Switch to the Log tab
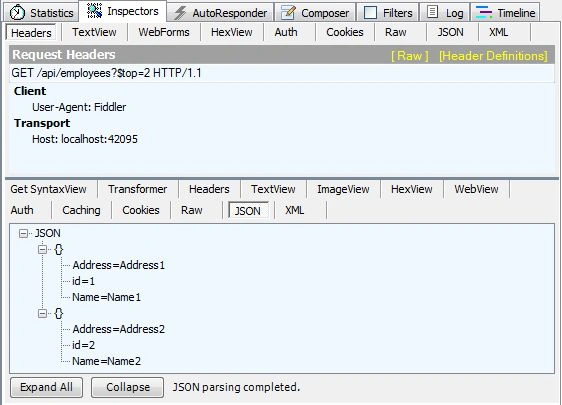The height and width of the screenshot is (405, 562). click(445, 13)
